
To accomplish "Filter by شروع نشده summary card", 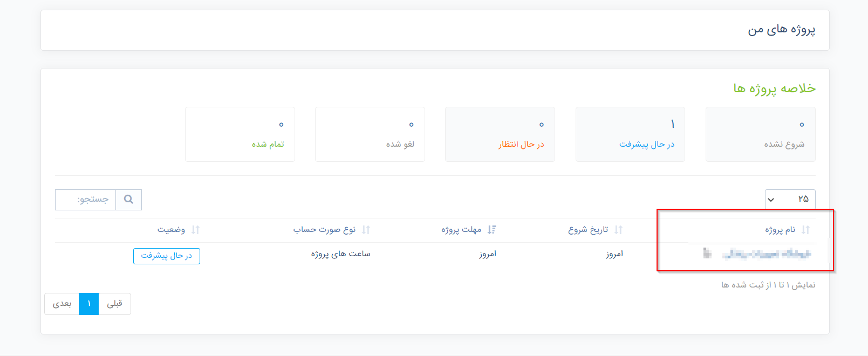I will 760,134.
